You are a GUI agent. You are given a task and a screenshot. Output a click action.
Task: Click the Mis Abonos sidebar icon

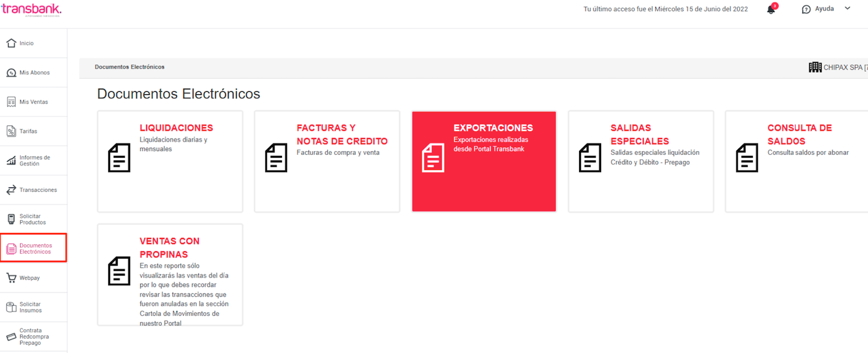point(11,73)
